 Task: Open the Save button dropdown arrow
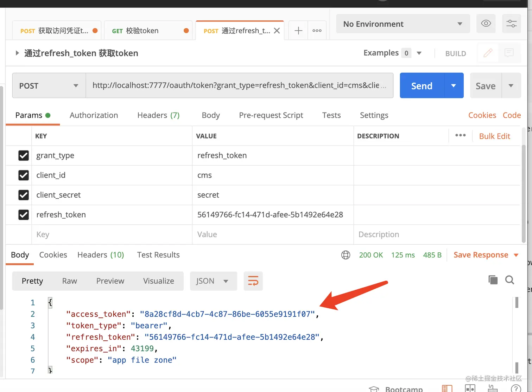point(511,85)
